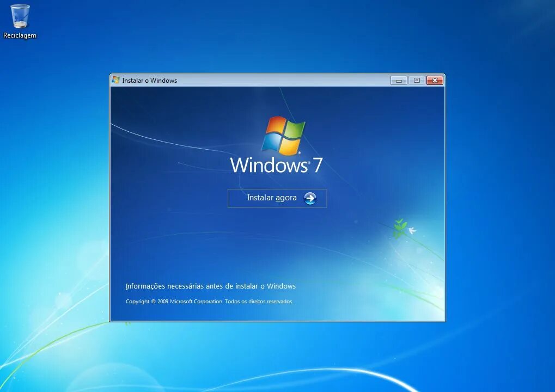Click the Instalar agora button

pyautogui.click(x=277, y=198)
